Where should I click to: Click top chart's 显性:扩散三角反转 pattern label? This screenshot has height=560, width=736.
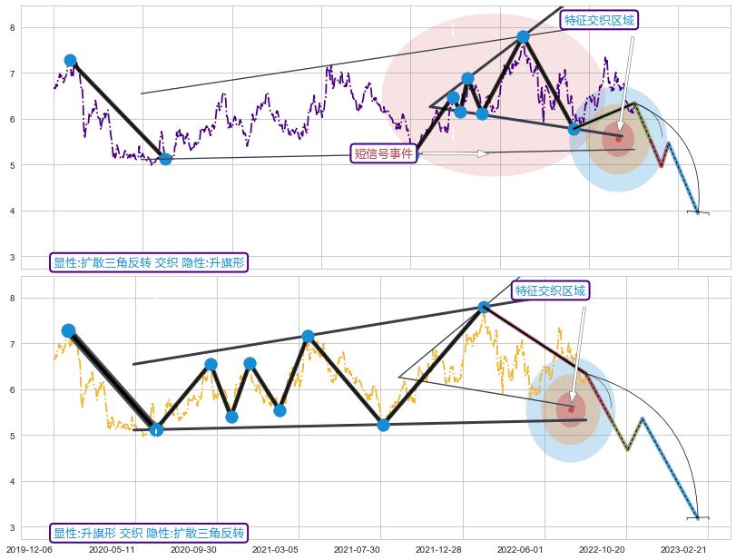point(149,262)
